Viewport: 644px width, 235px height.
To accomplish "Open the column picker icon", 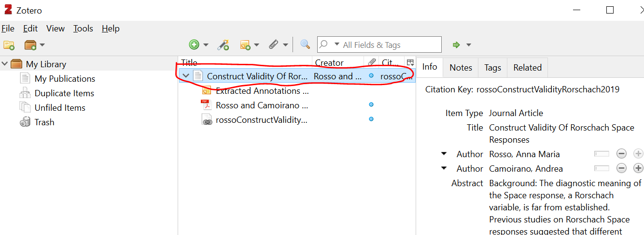I will (x=410, y=62).
